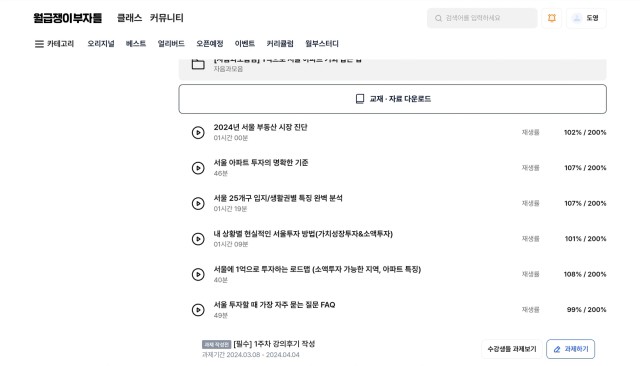Click the folder icon for 자료모음

tap(198, 64)
